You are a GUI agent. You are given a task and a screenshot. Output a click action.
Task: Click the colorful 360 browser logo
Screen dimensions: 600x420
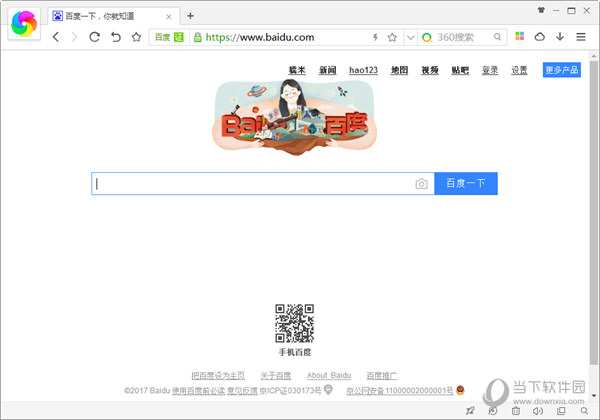click(x=23, y=23)
